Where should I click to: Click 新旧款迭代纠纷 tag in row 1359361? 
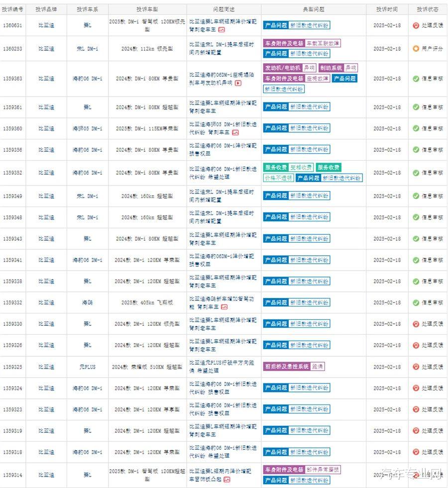[x=309, y=107]
